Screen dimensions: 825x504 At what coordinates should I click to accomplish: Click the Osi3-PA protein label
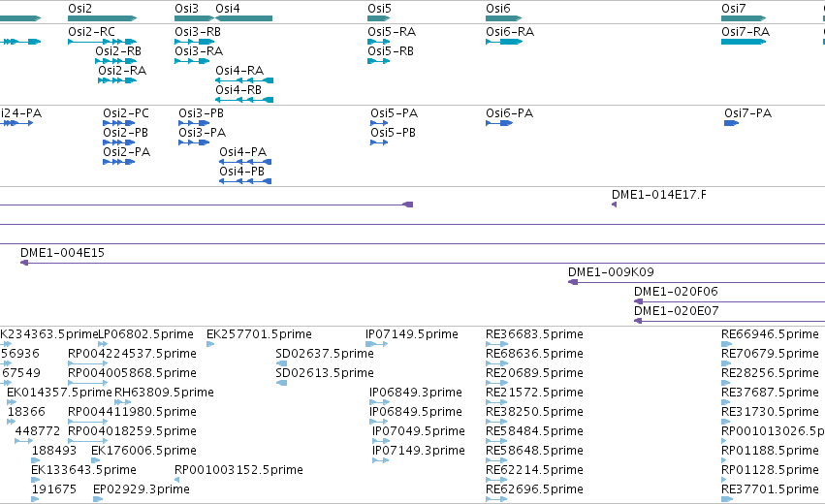point(202,133)
